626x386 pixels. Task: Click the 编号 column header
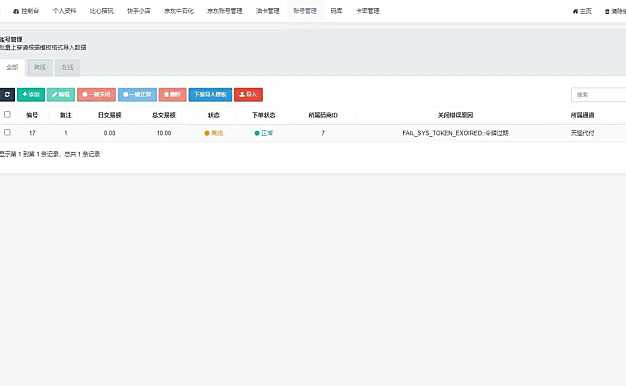32,115
